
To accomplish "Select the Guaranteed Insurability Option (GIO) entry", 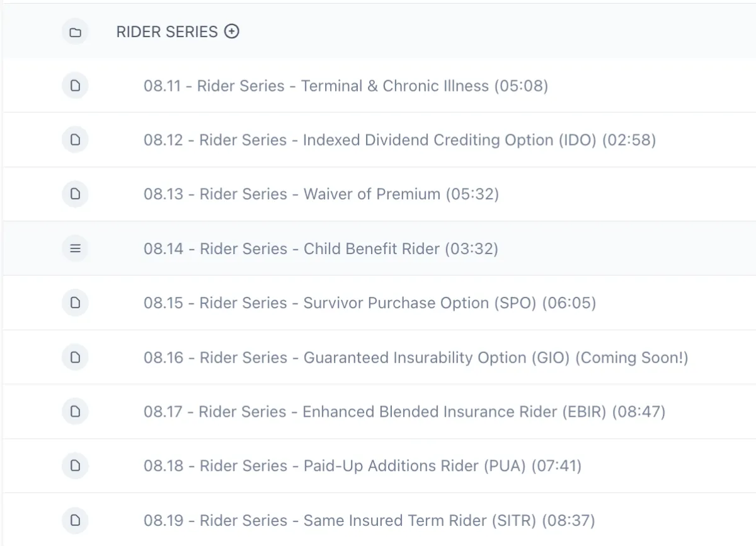I will click(x=416, y=357).
